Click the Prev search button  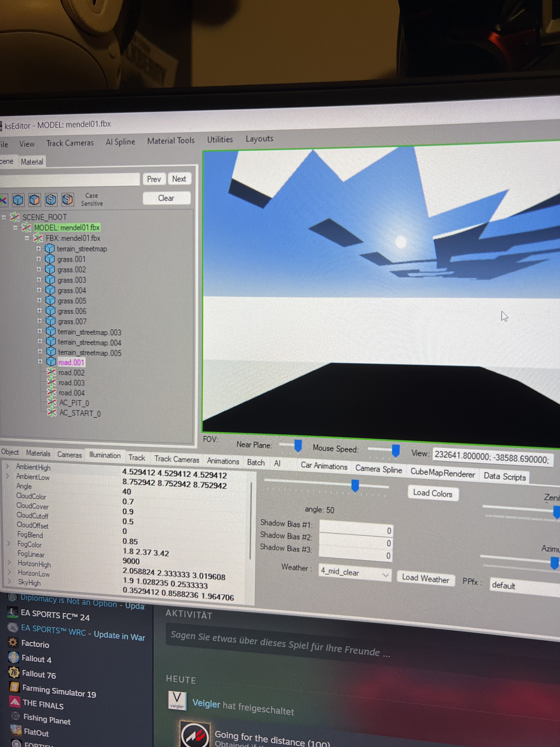click(x=154, y=179)
